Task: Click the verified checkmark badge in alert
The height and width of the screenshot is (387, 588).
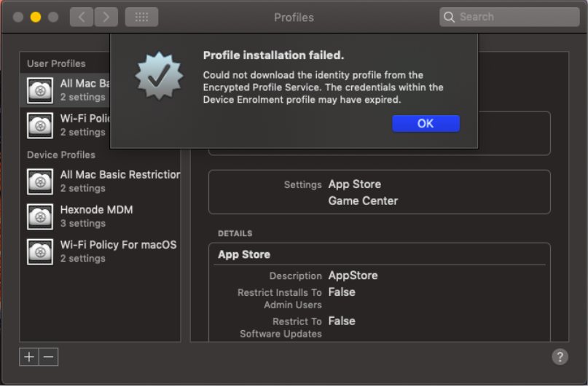Action: [160, 76]
